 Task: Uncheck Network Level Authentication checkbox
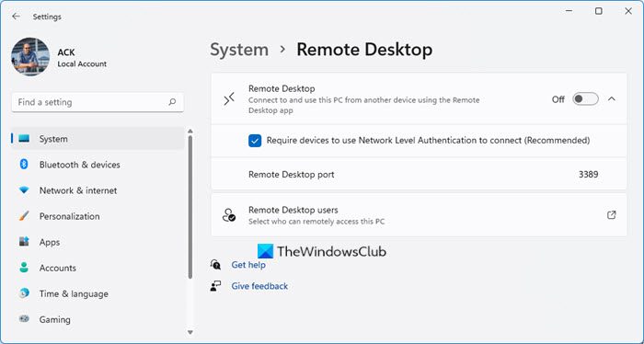(255, 141)
